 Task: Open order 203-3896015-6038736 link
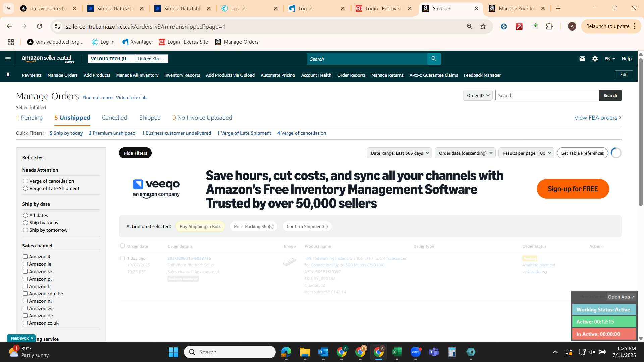(189, 258)
